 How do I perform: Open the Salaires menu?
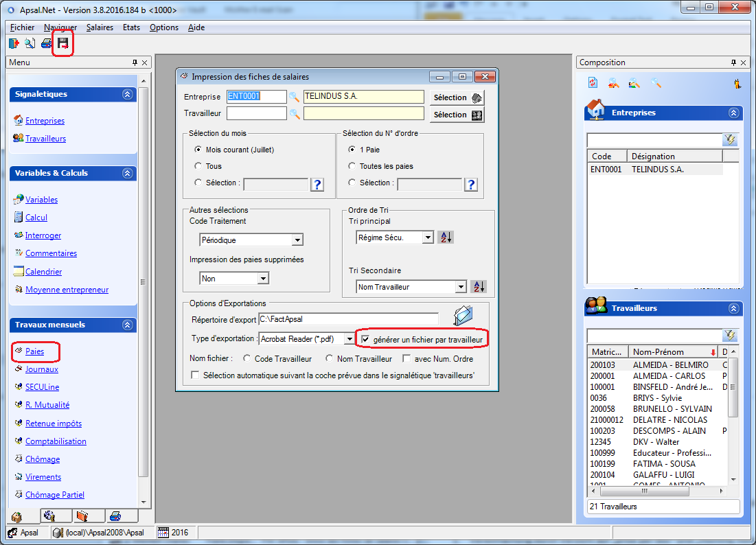pos(100,27)
